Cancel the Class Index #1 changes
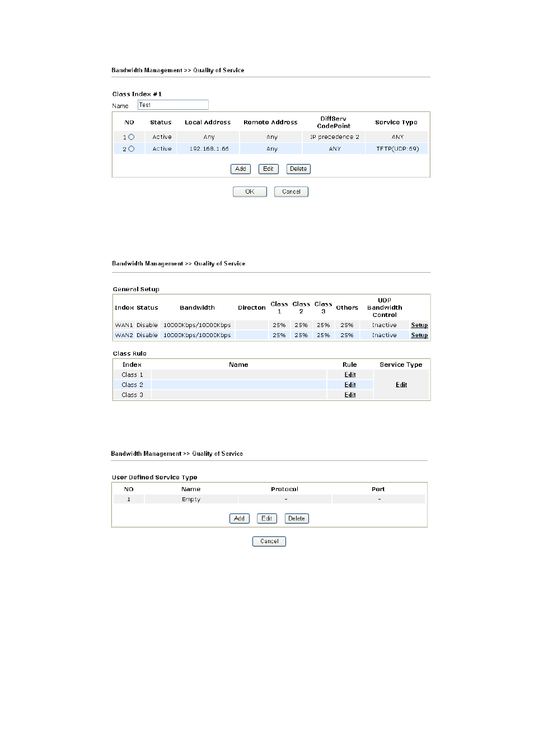The height and width of the screenshot is (756, 534). (x=291, y=192)
